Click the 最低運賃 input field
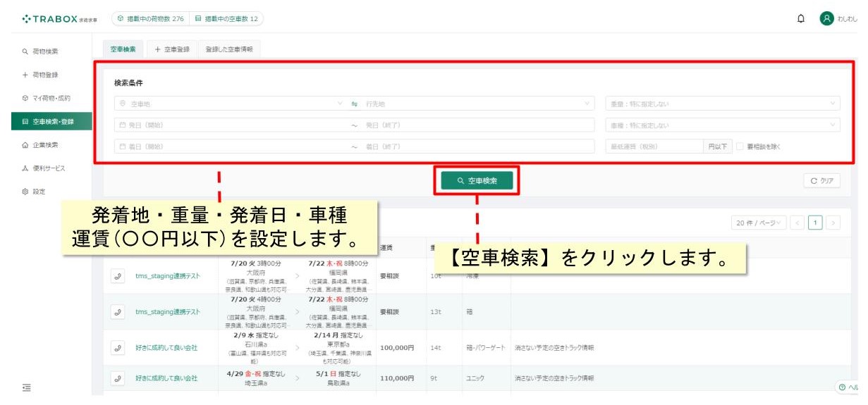Viewport: 868px width, 405px height. (x=655, y=147)
